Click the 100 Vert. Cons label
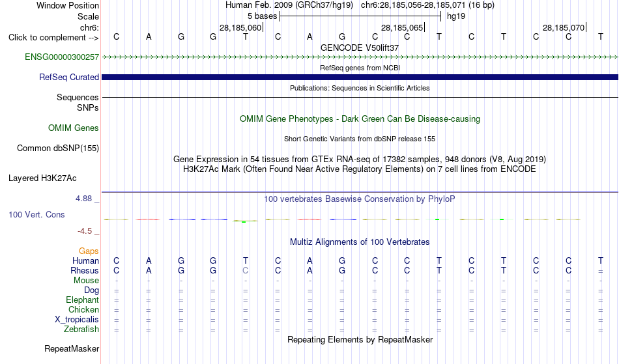619x364 pixels. pos(36,214)
